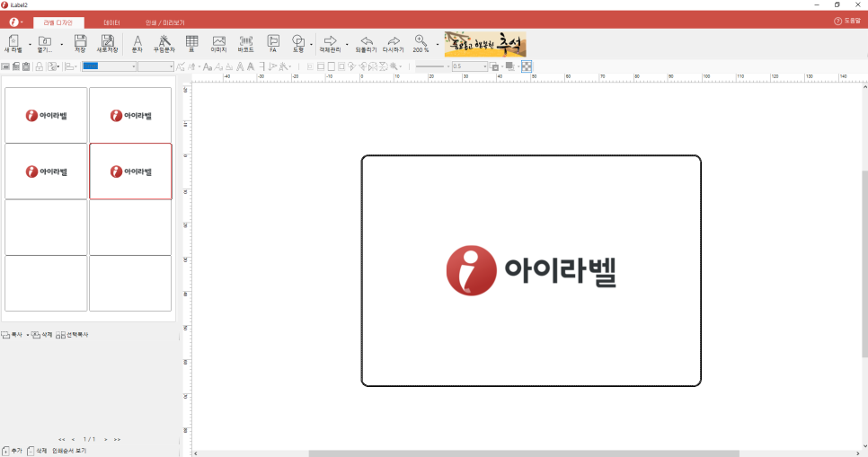Click the clipboard paste icon

(x=26, y=66)
